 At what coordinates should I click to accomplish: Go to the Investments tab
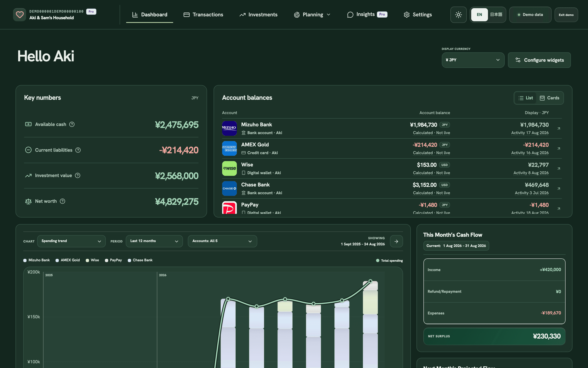click(x=258, y=15)
